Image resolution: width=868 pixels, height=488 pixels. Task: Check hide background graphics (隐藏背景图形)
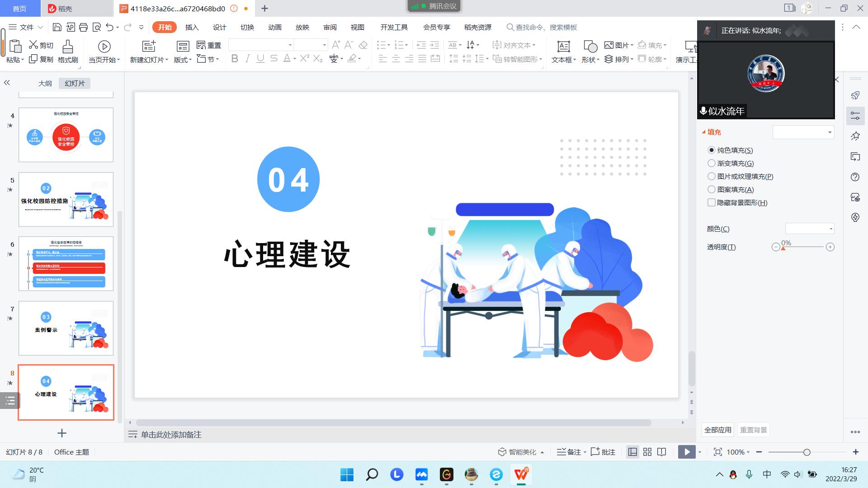(712, 203)
